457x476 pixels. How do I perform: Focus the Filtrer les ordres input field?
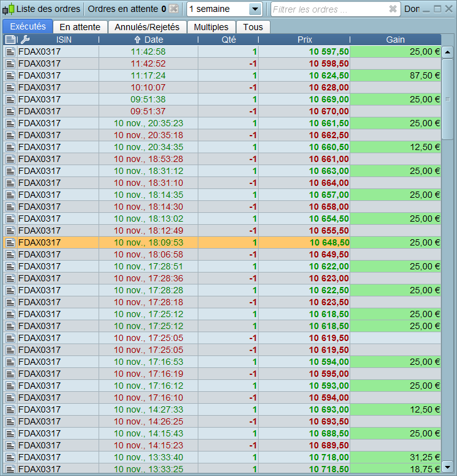coord(326,9)
